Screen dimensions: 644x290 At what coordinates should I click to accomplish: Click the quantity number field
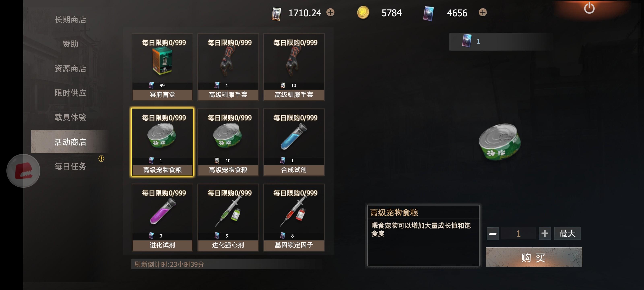coord(518,233)
